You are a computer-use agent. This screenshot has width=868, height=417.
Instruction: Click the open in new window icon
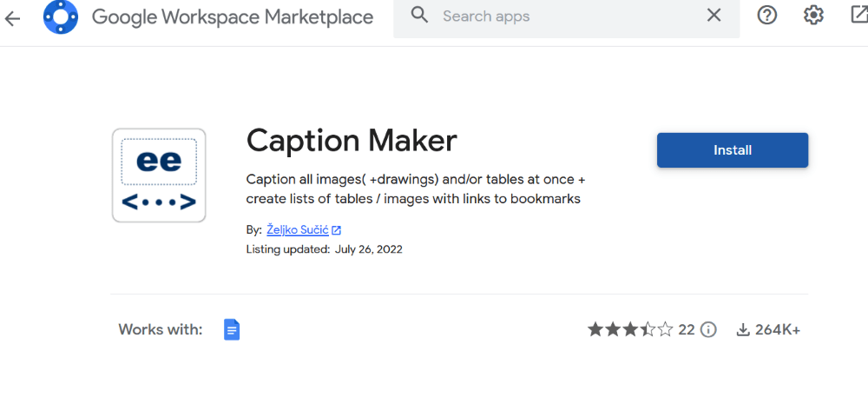858,15
